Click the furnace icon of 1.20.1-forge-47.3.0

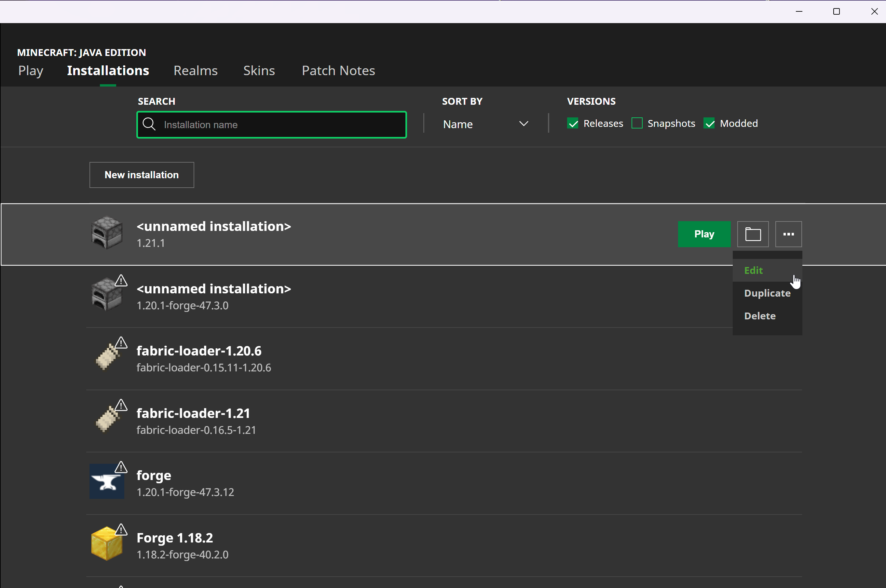[107, 295]
